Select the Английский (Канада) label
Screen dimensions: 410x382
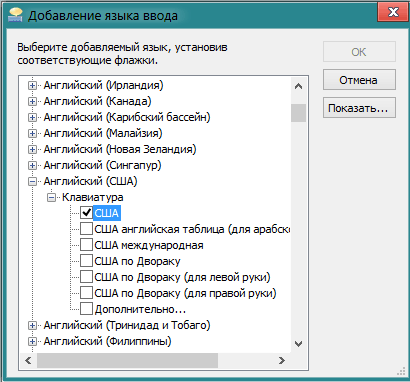[97, 101]
